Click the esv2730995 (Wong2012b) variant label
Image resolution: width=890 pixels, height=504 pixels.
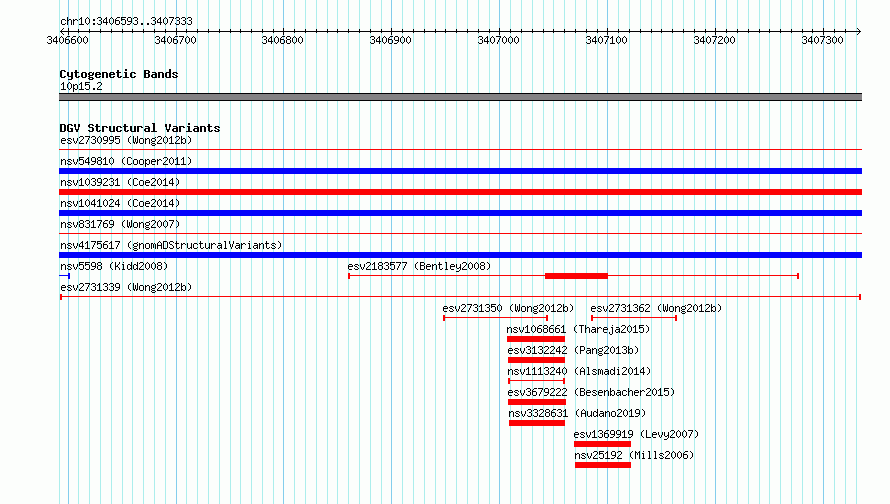click(x=126, y=140)
